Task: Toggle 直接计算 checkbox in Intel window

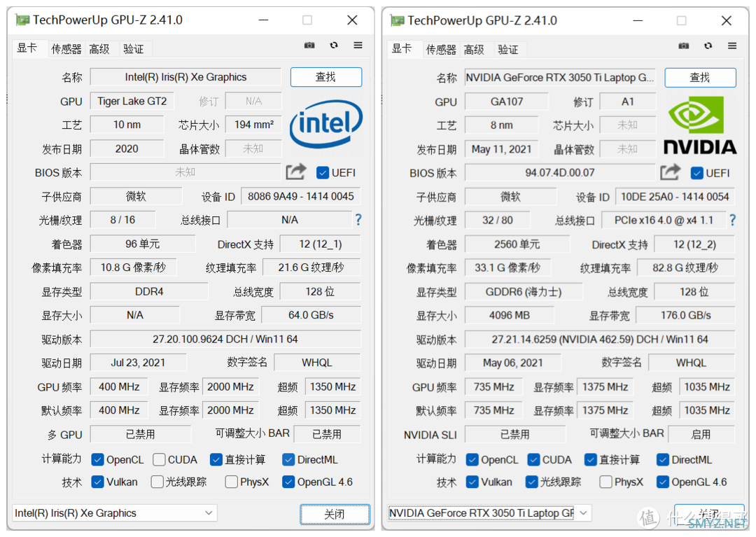Action: (216, 460)
